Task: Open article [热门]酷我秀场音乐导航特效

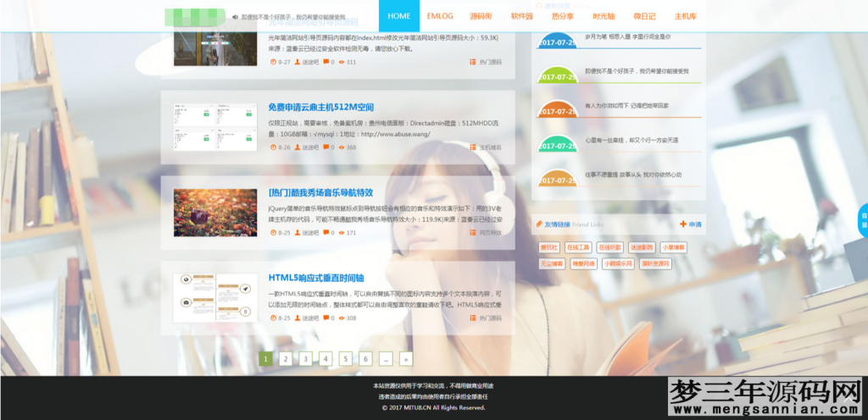Action: click(320, 193)
